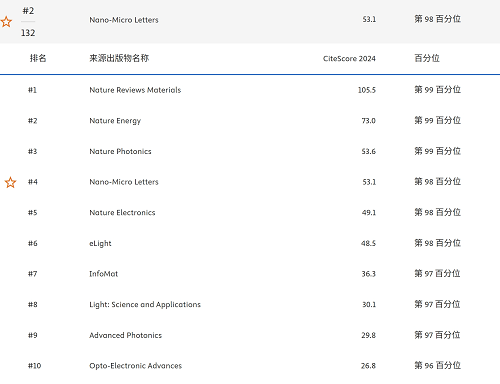This screenshot has height=384, width=500.
Task: Open Light: Science and Applications source
Action: 145,305
